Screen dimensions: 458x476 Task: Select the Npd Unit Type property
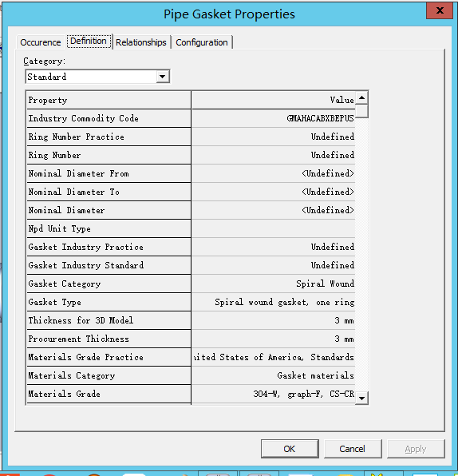(x=109, y=228)
